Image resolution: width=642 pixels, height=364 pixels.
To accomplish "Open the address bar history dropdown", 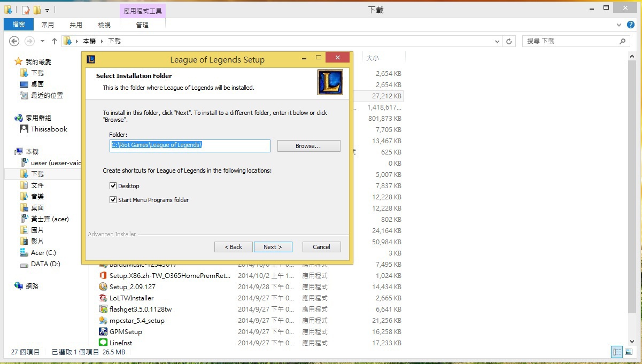I will tap(497, 41).
